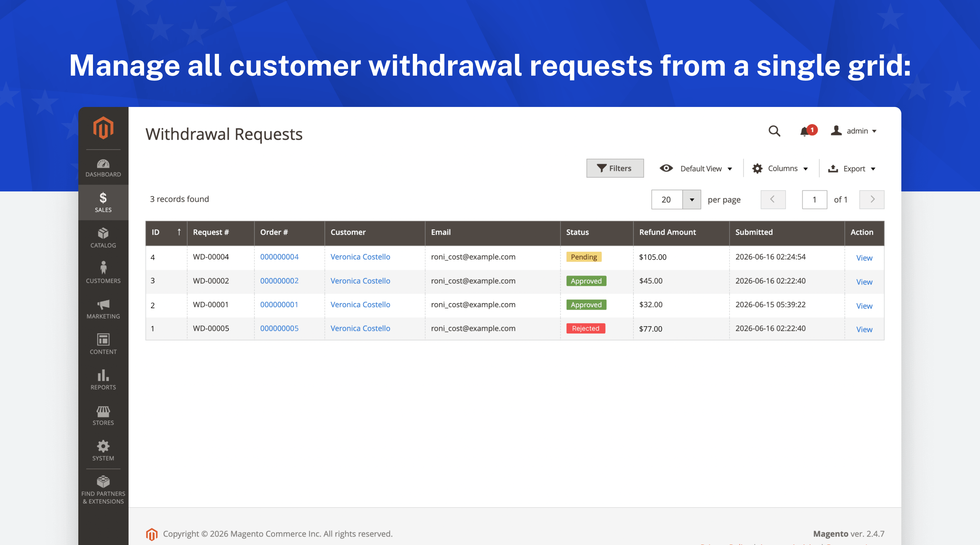Open the Catalog menu

(103, 238)
